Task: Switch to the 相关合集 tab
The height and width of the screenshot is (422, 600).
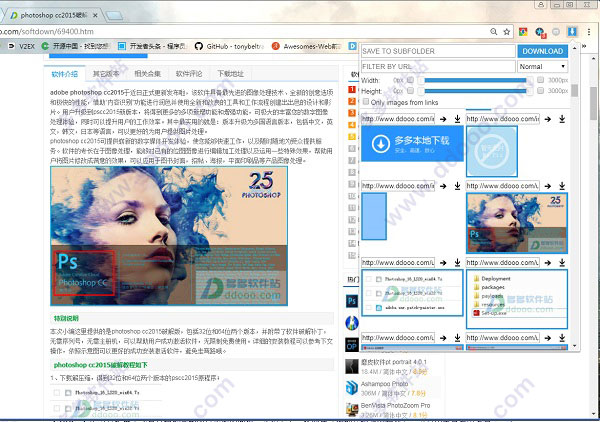Action: 147,73
